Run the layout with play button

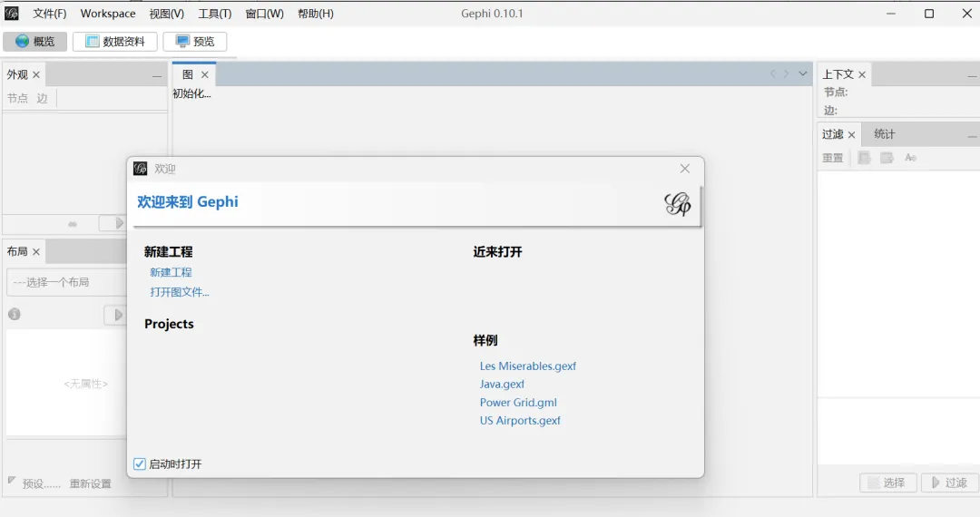click(x=115, y=315)
